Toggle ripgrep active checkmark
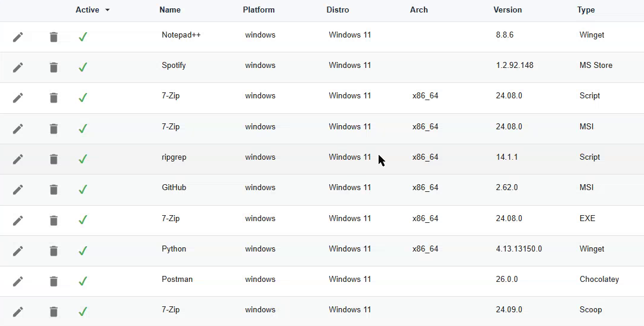Image resolution: width=644 pixels, height=326 pixels. coord(83,159)
